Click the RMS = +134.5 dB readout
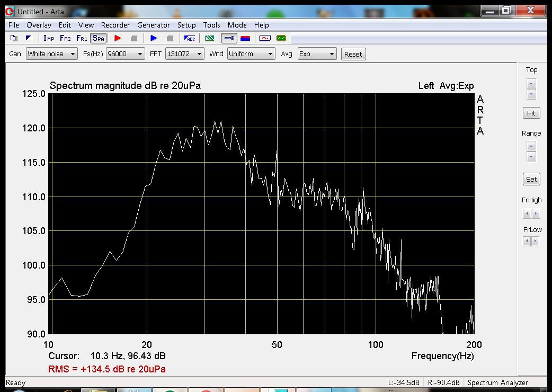552x392 pixels. point(107,369)
